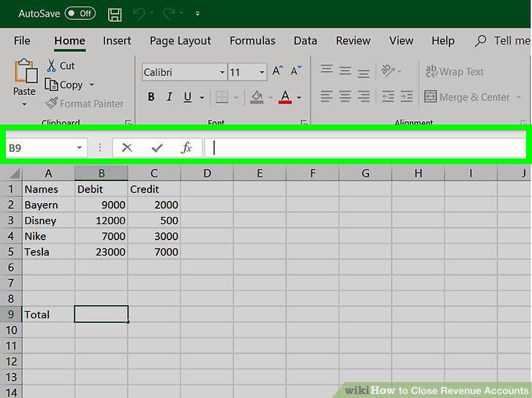Click the Disney cell
Viewport: 532px width, 398px height.
[x=48, y=221]
